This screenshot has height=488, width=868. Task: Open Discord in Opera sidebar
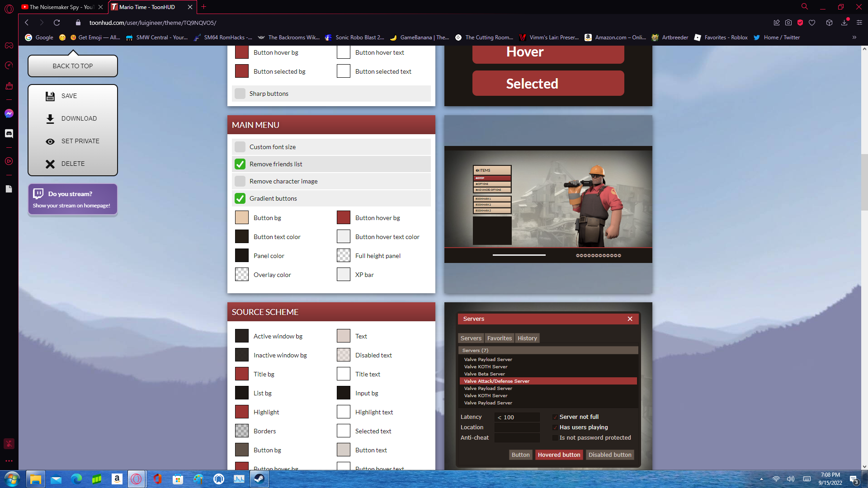pyautogui.click(x=9, y=133)
